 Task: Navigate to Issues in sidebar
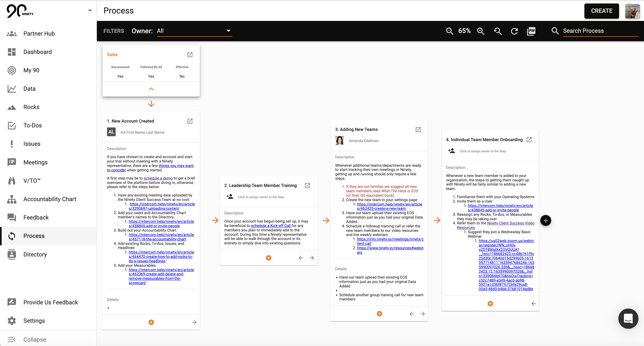pos(32,144)
